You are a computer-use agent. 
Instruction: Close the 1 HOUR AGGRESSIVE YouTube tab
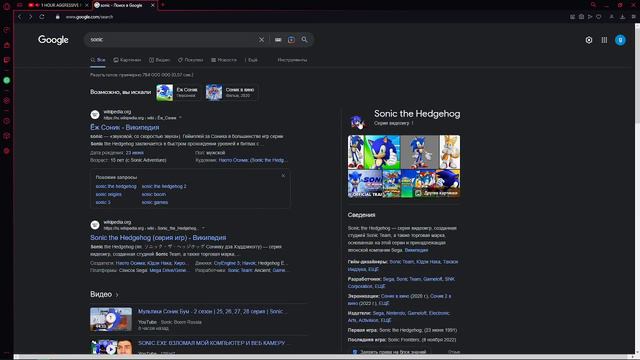tap(87, 5)
